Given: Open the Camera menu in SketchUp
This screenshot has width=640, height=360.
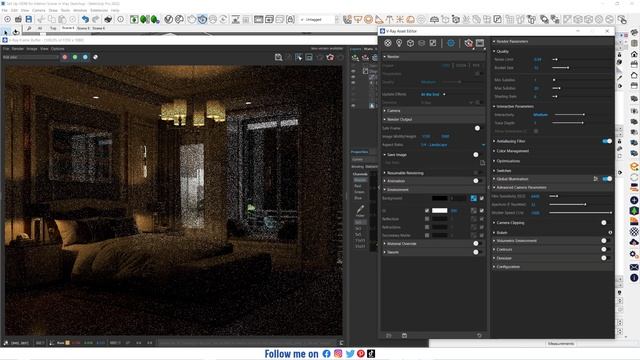Looking at the screenshot, I should (x=39, y=10).
